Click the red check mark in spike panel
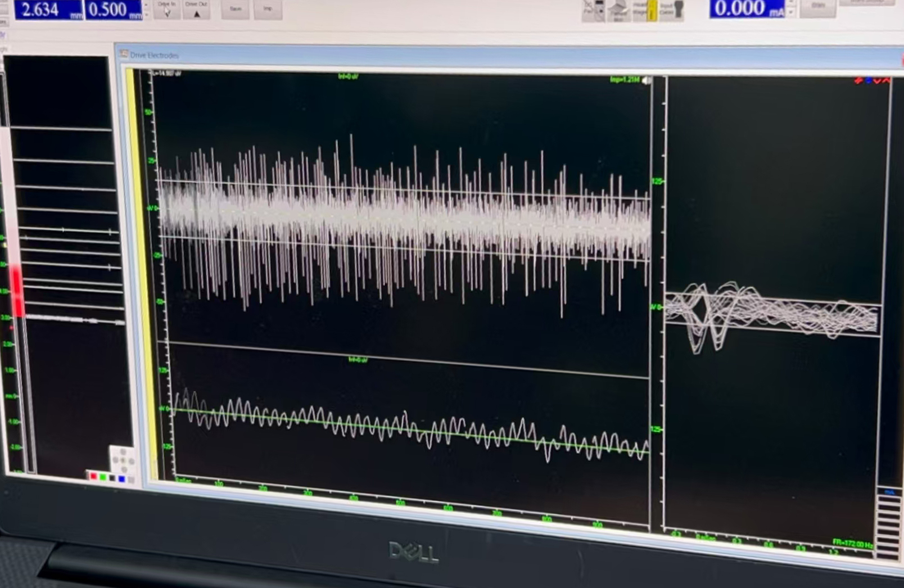Viewport: 904px width, 588px height. pos(877,81)
